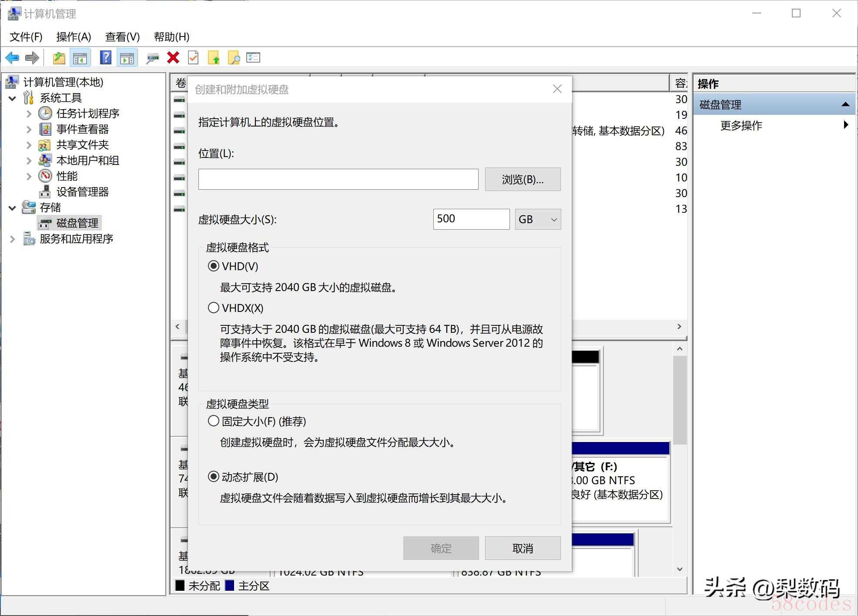Select the fixed size disk type option
Screen dimensions: 858x616
pos(214,421)
